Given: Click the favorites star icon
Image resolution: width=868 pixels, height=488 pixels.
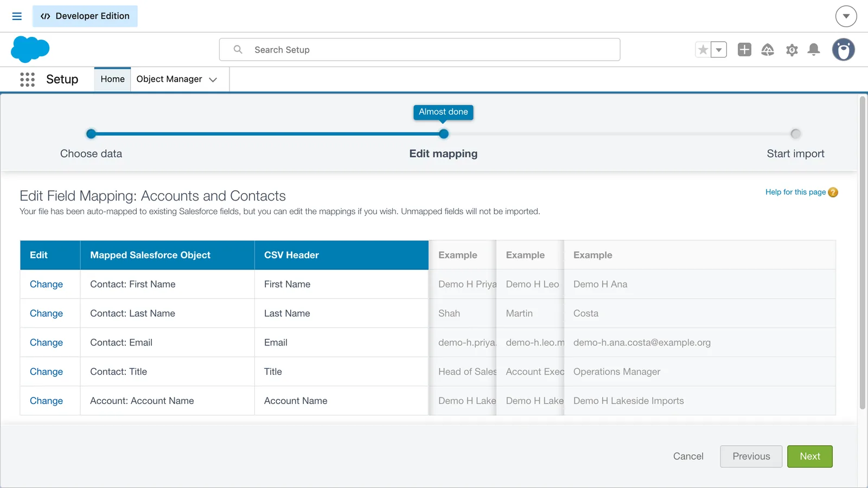Looking at the screenshot, I should [703, 50].
